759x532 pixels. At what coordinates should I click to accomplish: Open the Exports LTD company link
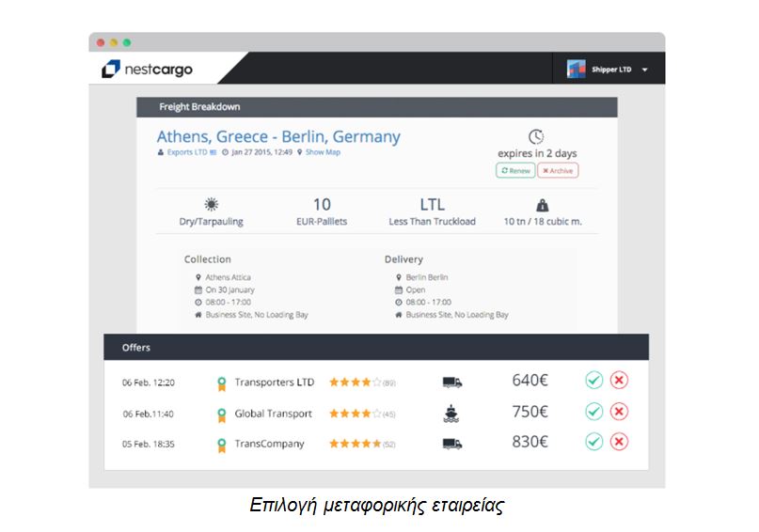pyautogui.click(x=186, y=152)
